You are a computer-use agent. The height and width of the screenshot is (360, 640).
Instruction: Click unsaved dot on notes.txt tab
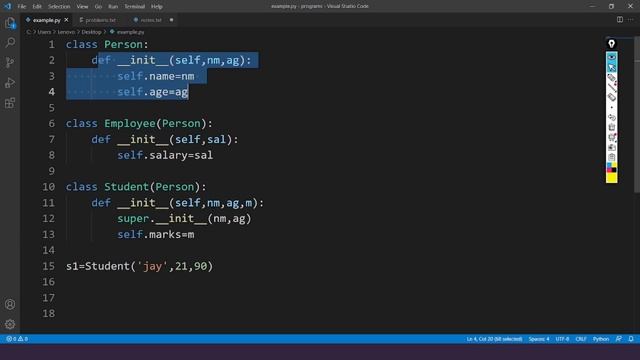(171, 20)
